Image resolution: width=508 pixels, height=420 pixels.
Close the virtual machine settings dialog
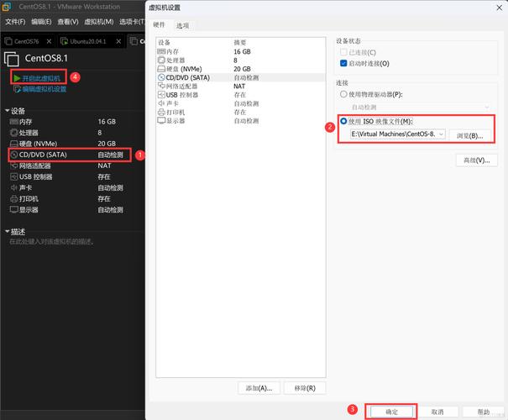click(x=500, y=8)
